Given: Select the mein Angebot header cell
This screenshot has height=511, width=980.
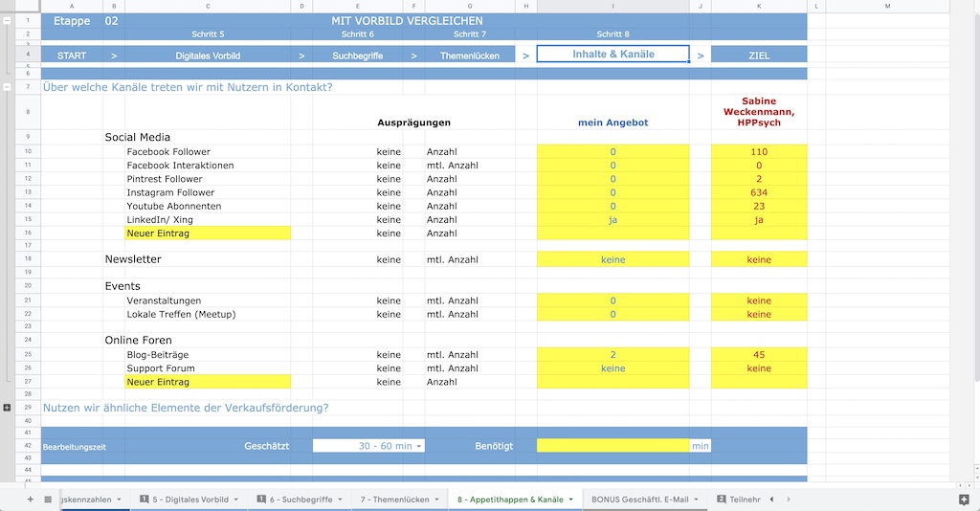Looking at the screenshot, I should pos(613,113).
